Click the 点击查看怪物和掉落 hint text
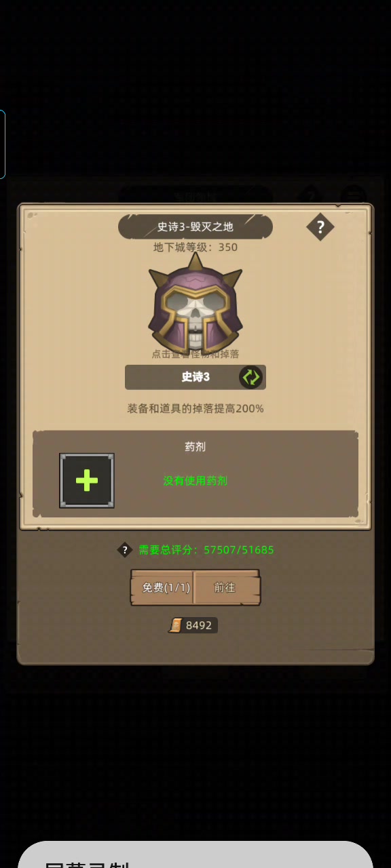Viewport: 391px width, 868px height. (195, 354)
